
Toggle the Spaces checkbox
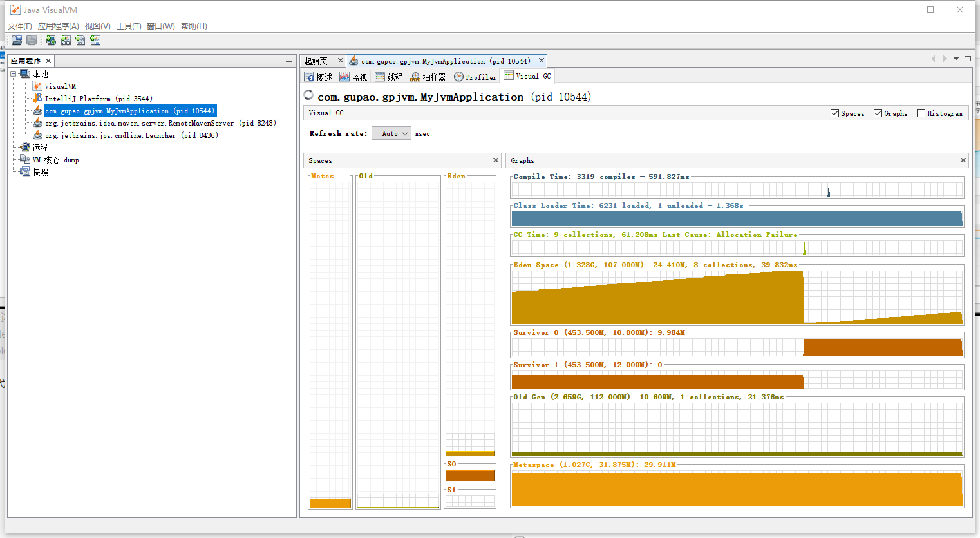pyautogui.click(x=835, y=113)
